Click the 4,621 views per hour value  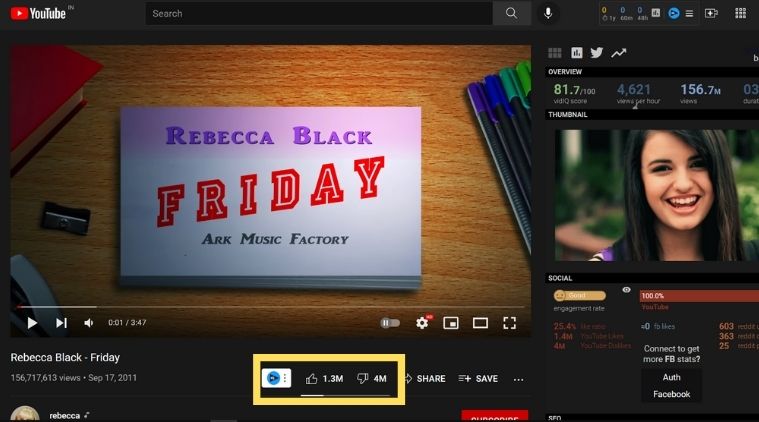coord(633,90)
